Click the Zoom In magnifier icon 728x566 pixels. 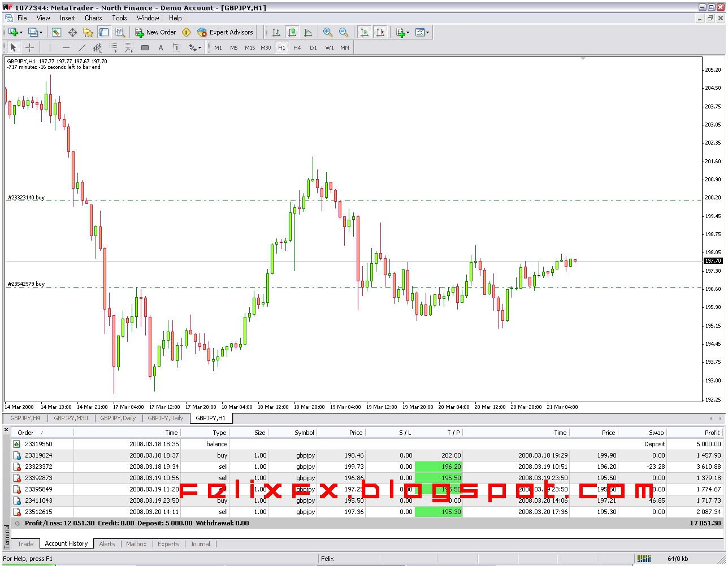tap(327, 32)
